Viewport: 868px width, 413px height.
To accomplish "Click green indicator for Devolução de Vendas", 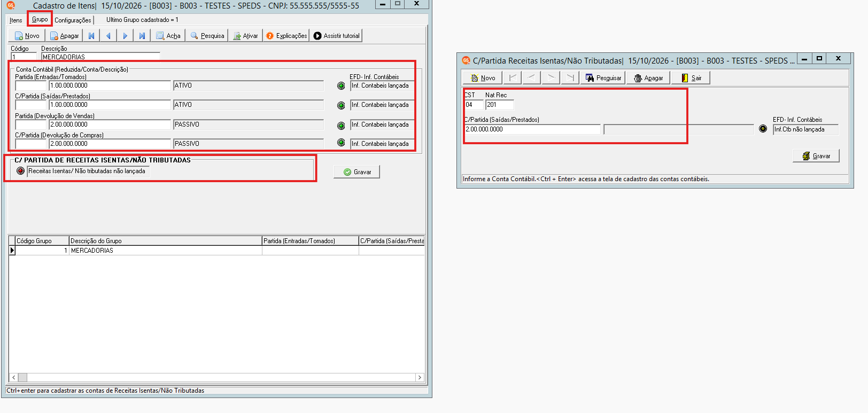I will [341, 126].
